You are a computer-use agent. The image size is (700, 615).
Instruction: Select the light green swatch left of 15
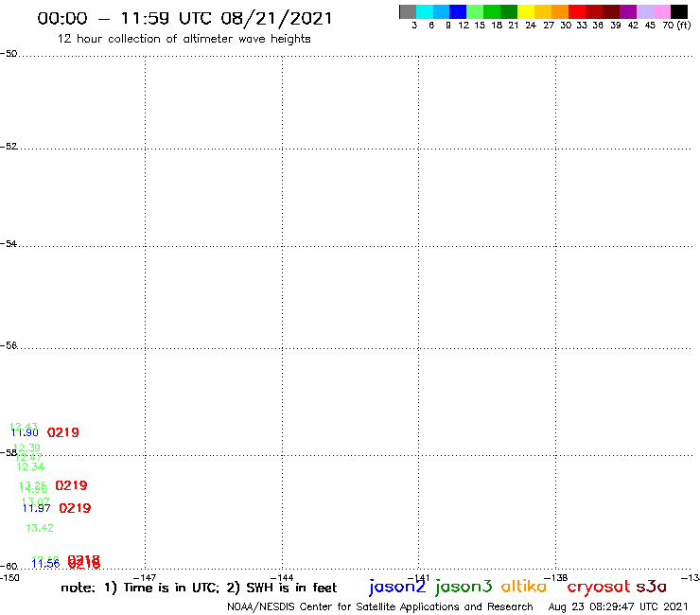click(475, 11)
